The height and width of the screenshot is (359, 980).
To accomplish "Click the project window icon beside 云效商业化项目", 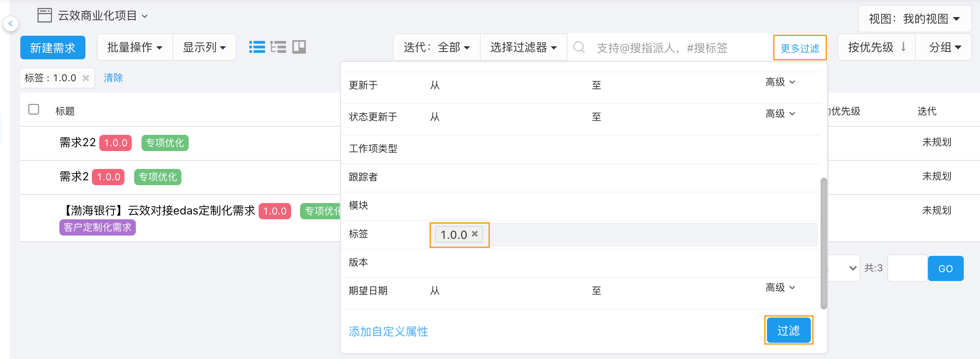I will [45, 15].
